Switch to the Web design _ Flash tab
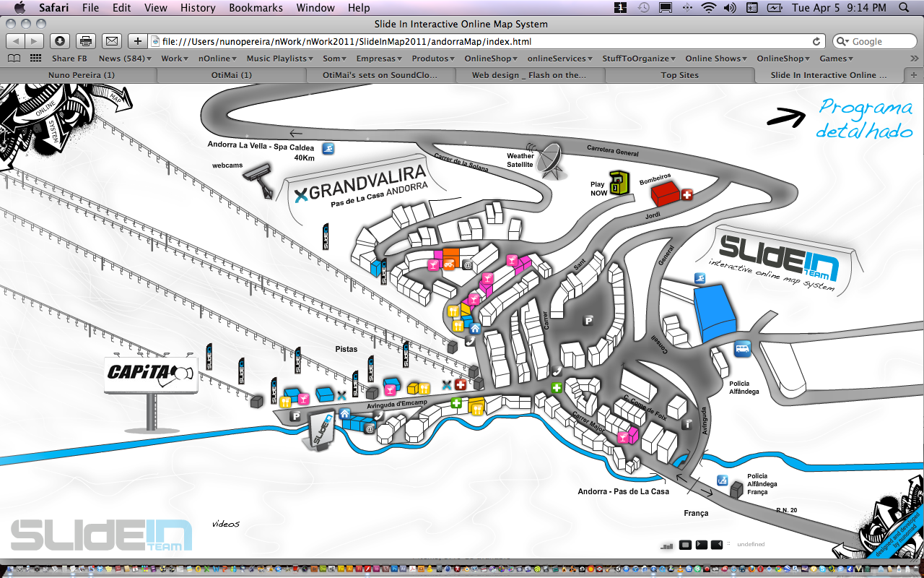This screenshot has height=578, width=924. pyautogui.click(x=531, y=74)
